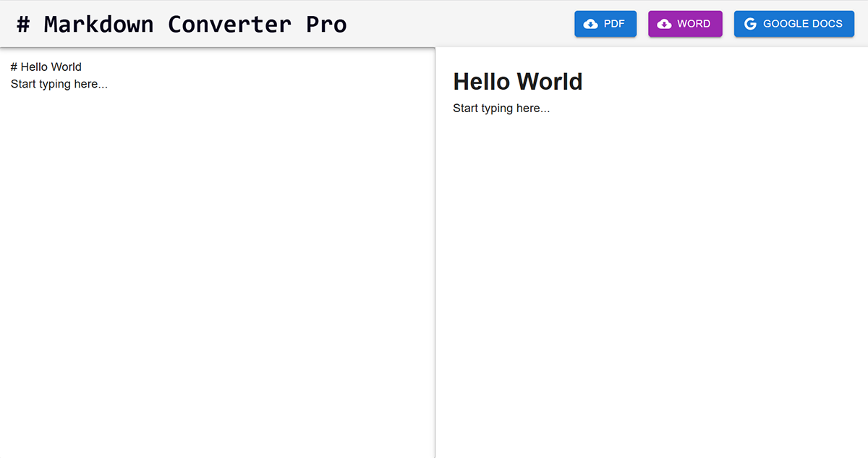This screenshot has width=868, height=458.
Task: Open the GOOGLE DOCS export option
Action: coord(793,23)
